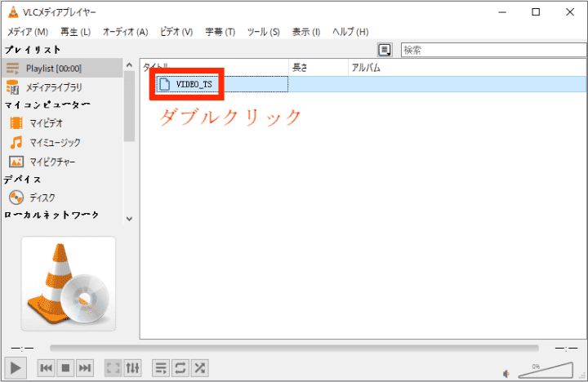
Task: Maximize the VLC window
Action: point(536,12)
